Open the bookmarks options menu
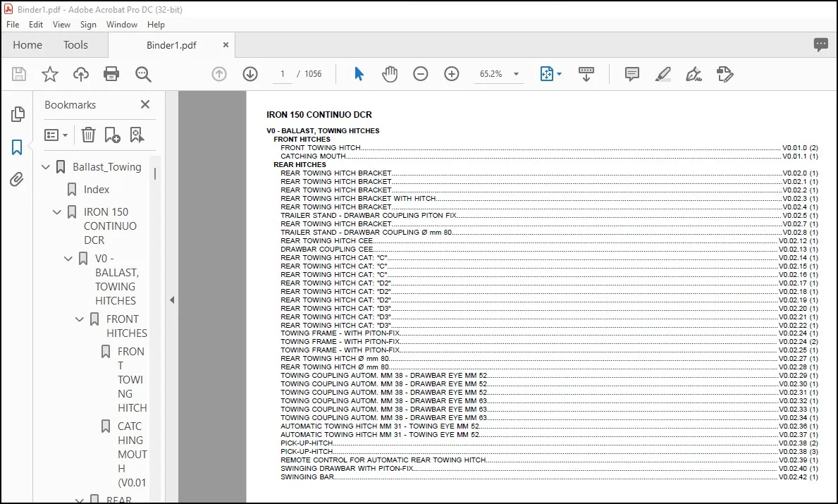This screenshot has height=504, width=838. point(56,135)
